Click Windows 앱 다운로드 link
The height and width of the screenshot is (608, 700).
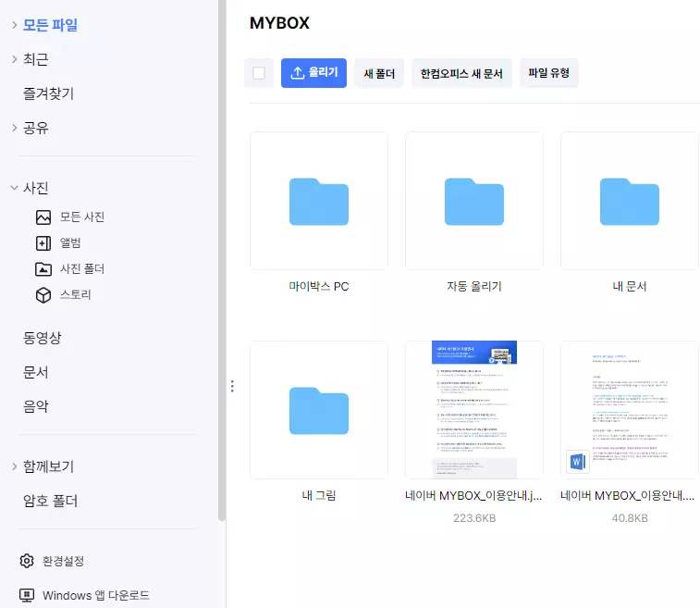pyautogui.click(x=96, y=595)
